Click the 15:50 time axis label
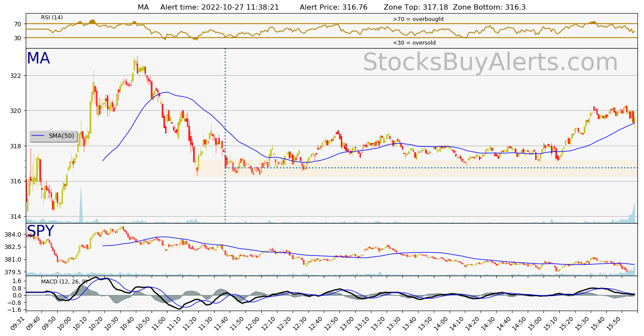The width and height of the screenshot is (644, 336). tap(615, 323)
